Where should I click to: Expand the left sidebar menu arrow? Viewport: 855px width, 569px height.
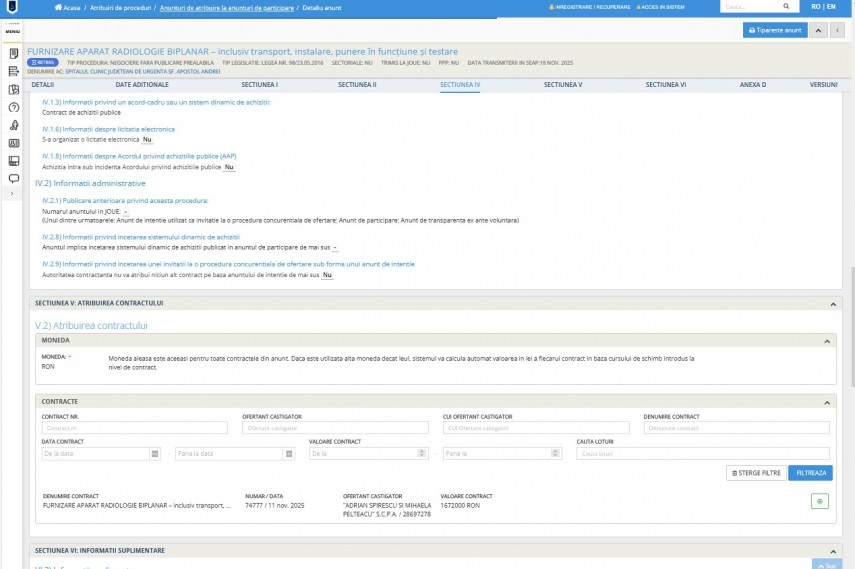coord(12,194)
